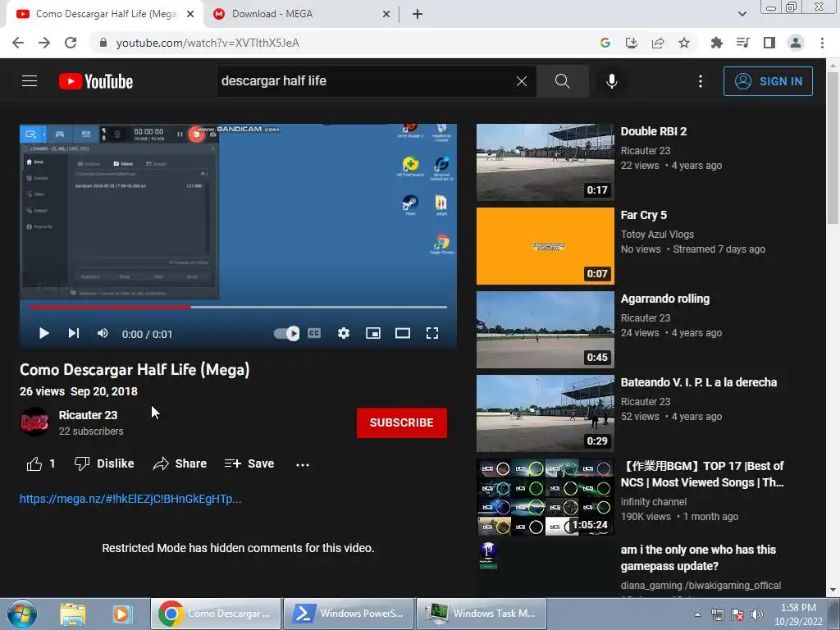
Task: Toggle the autoplay switch
Action: 286,334
